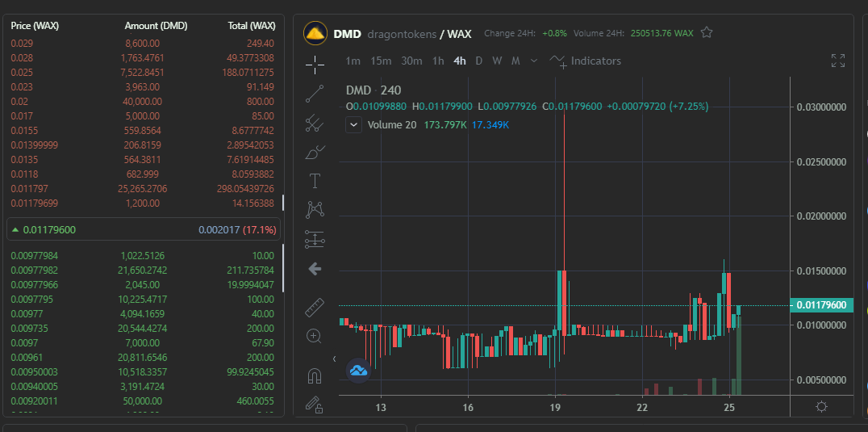Select the text annotation tool
868x432 pixels.
point(315,181)
